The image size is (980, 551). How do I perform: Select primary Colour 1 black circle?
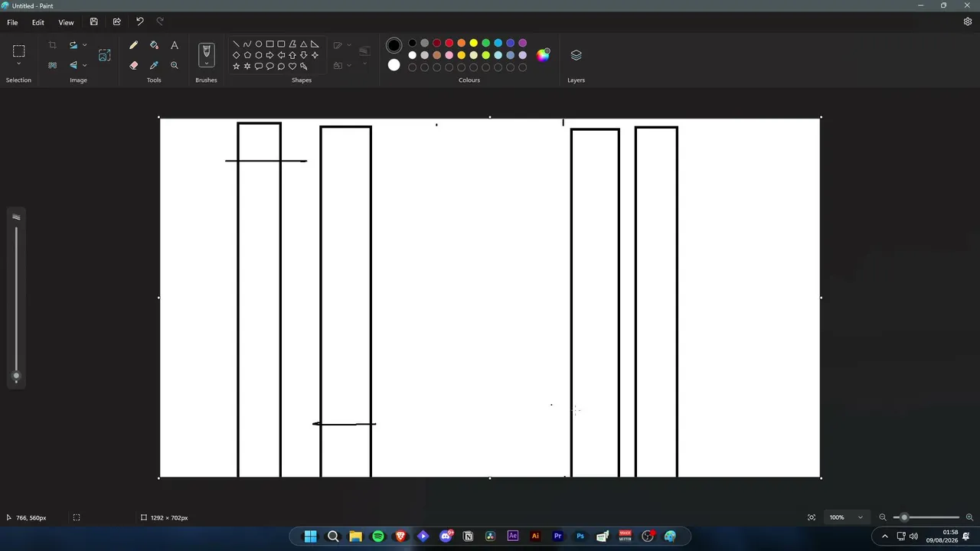click(394, 45)
